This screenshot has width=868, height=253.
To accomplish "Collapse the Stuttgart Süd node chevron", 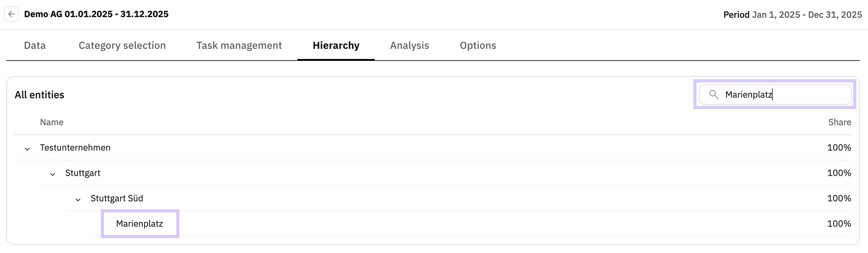I will (x=78, y=199).
